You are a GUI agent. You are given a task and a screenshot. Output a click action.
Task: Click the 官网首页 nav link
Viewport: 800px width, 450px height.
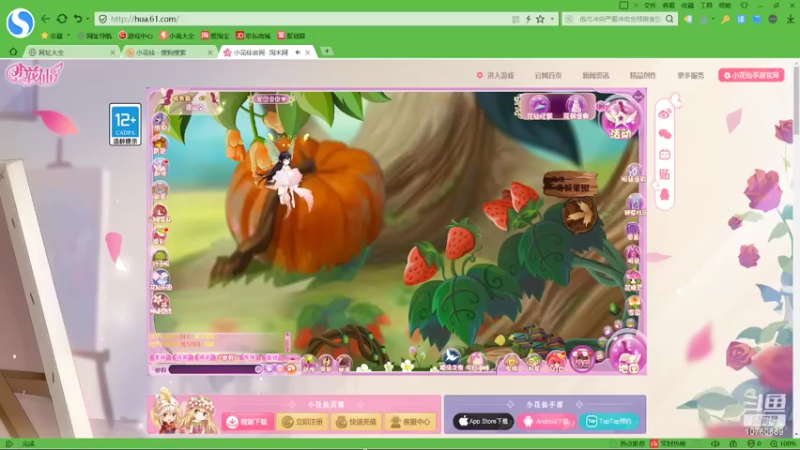click(x=548, y=75)
